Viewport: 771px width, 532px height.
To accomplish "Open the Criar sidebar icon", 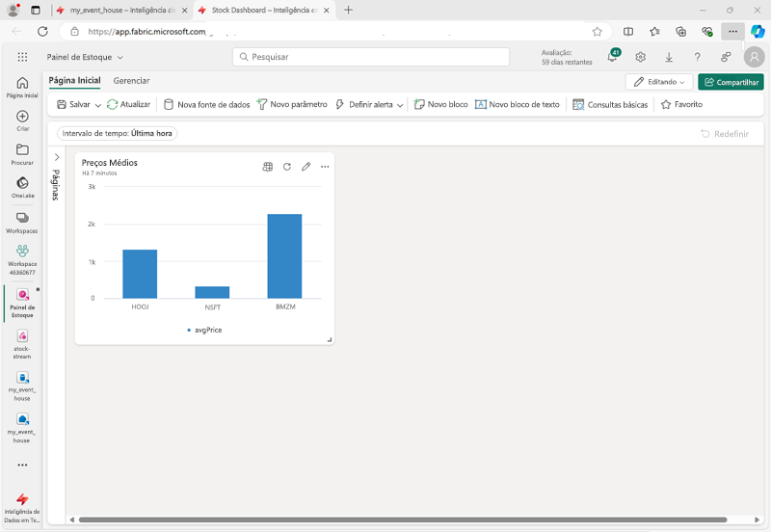I will tap(22, 121).
